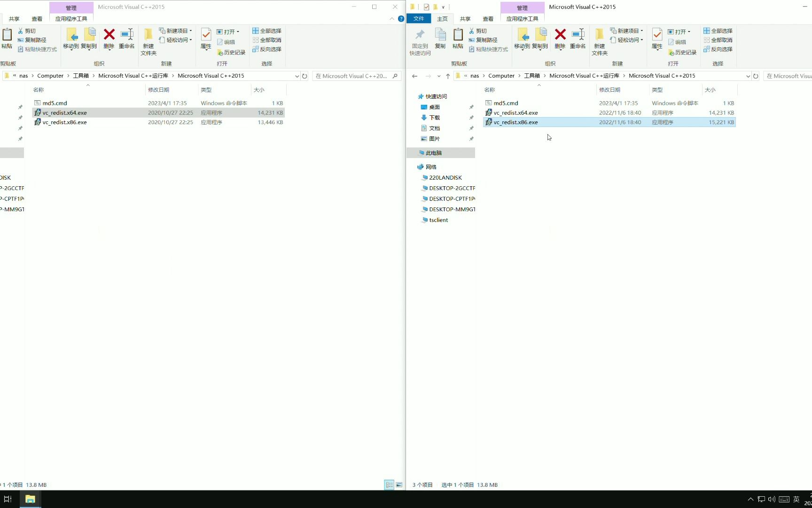This screenshot has height=508, width=812.
Task: Expand the 新建项目 dropdown menu
Action: pyautogui.click(x=641, y=31)
